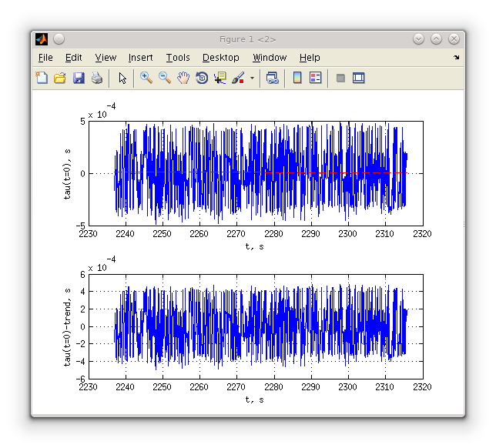Screen dimensions: 496x448
Task: Expand the brush color dropdown arrow
Action: pos(252,78)
